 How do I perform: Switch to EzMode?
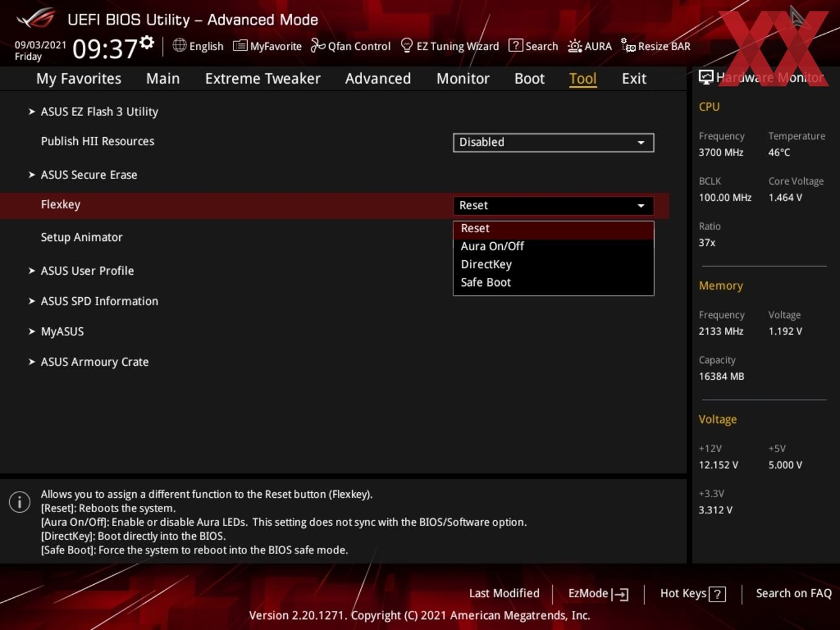(x=588, y=594)
